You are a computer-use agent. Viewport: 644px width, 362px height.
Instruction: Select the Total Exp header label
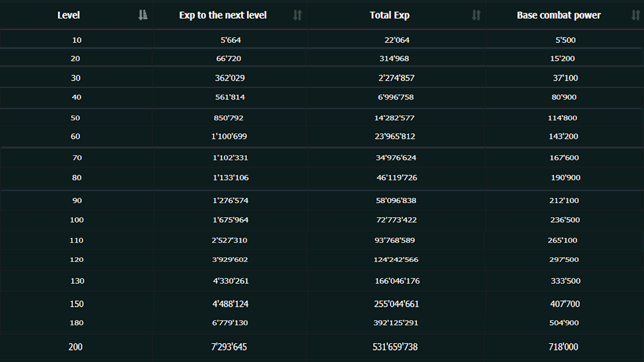[389, 15]
